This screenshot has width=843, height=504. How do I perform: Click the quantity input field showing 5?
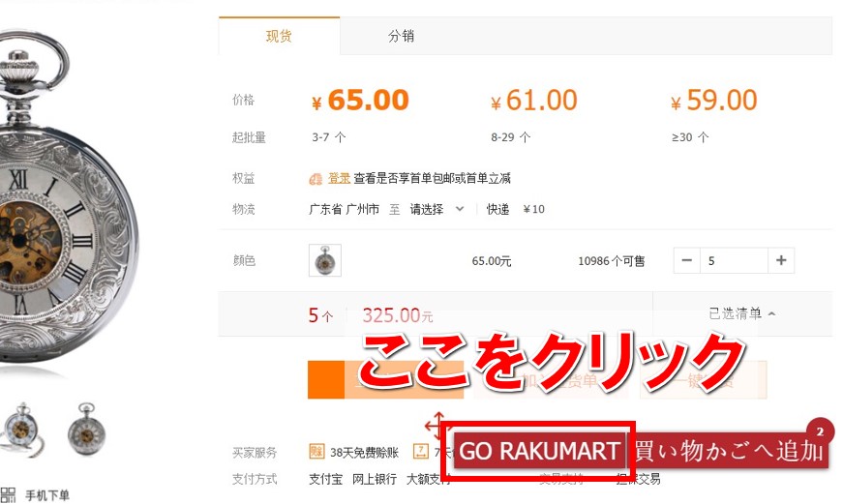coord(734,260)
